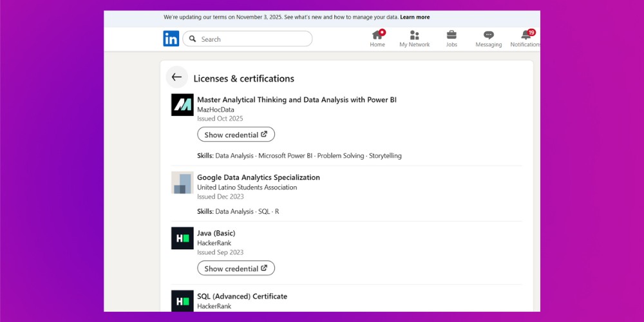Click the LinkedIn logo icon

[171, 39]
